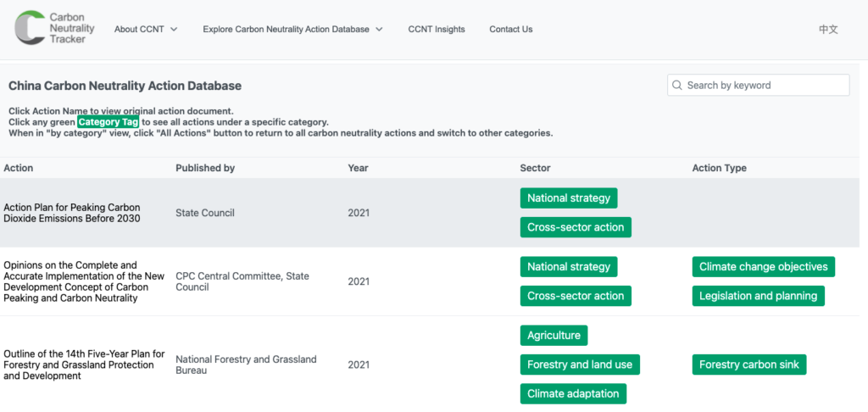
Task: Click the Carbon Neutrality Tracker logo
Action: click(x=55, y=28)
